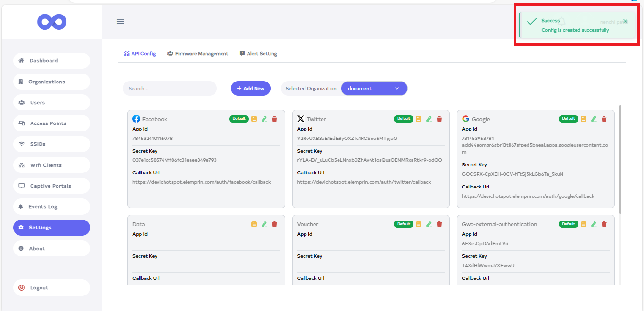644x311 pixels.
Task: Open the Alert Setting tab
Action: (258, 54)
